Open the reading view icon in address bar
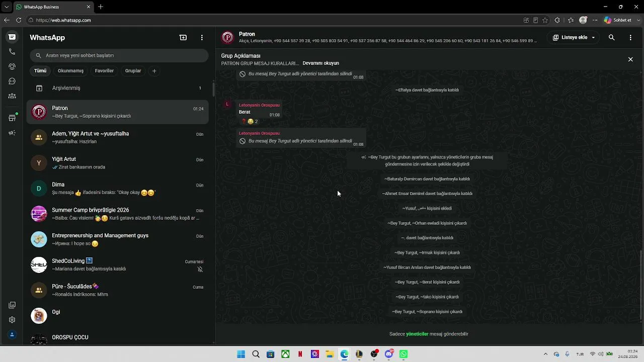This screenshot has height=362, width=644. click(x=535, y=20)
